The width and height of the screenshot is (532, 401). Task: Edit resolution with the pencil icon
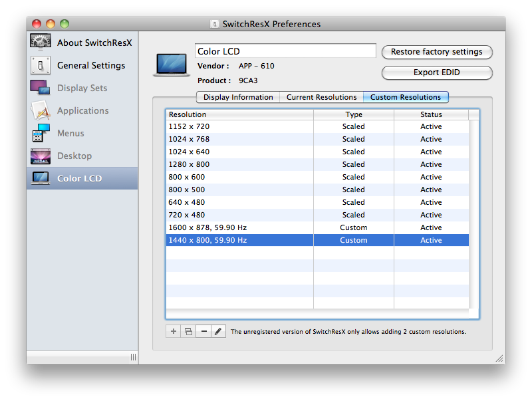tap(218, 331)
